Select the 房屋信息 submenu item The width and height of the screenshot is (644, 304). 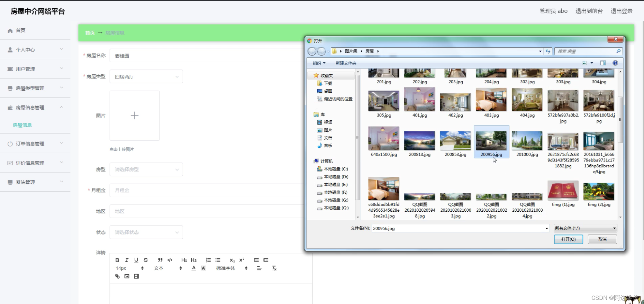pos(22,125)
